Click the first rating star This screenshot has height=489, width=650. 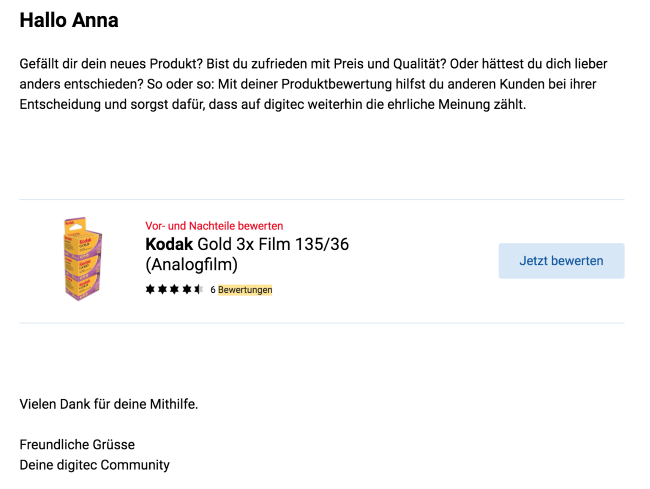pos(150,290)
